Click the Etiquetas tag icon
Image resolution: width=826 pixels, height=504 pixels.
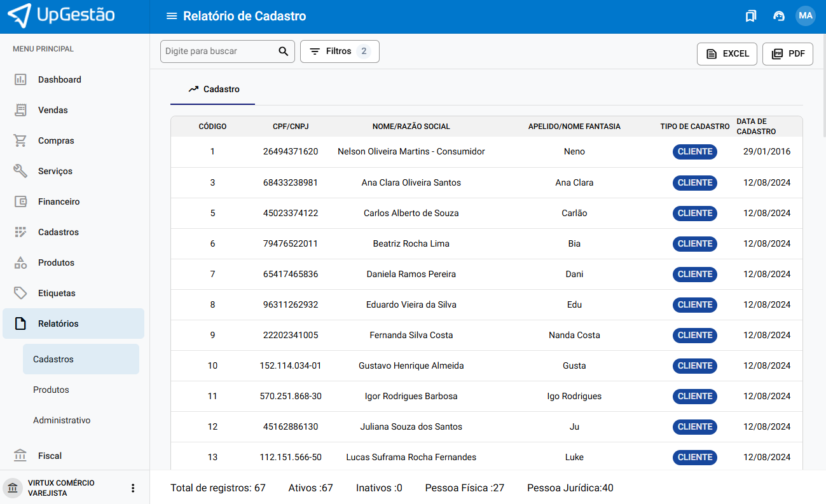pyautogui.click(x=20, y=293)
